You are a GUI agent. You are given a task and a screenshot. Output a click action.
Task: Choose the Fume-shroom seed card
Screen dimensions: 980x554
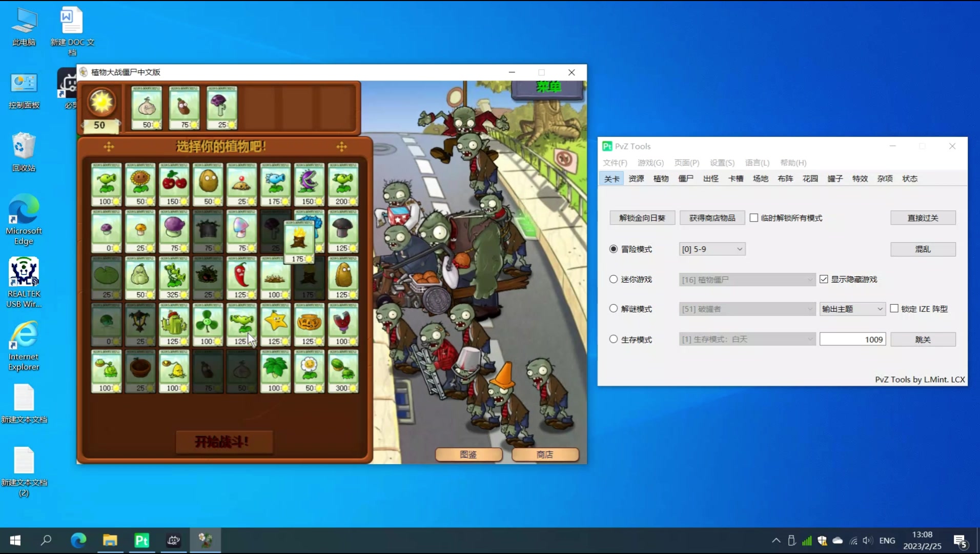(174, 231)
